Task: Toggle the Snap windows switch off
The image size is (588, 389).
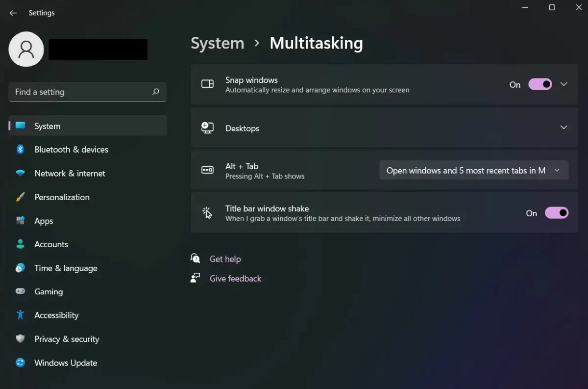Action: pos(540,84)
